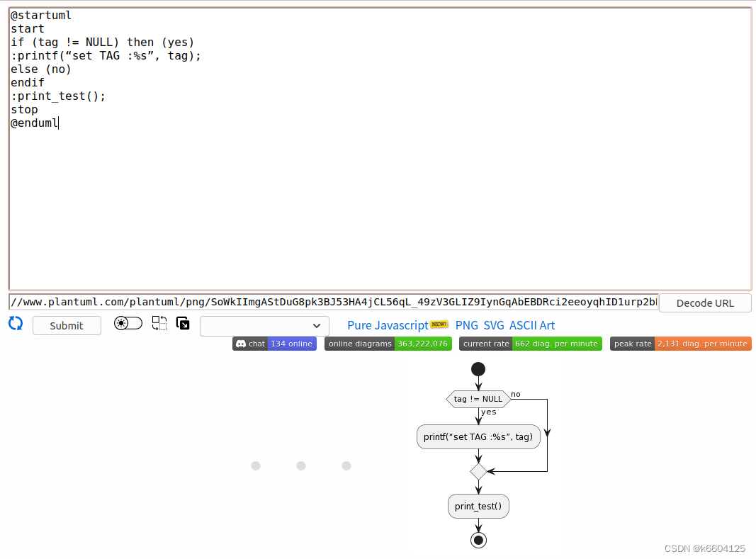The image size is (756, 559).
Task: Click the ':print_test();' line in editor
Action: click(x=58, y=96)
